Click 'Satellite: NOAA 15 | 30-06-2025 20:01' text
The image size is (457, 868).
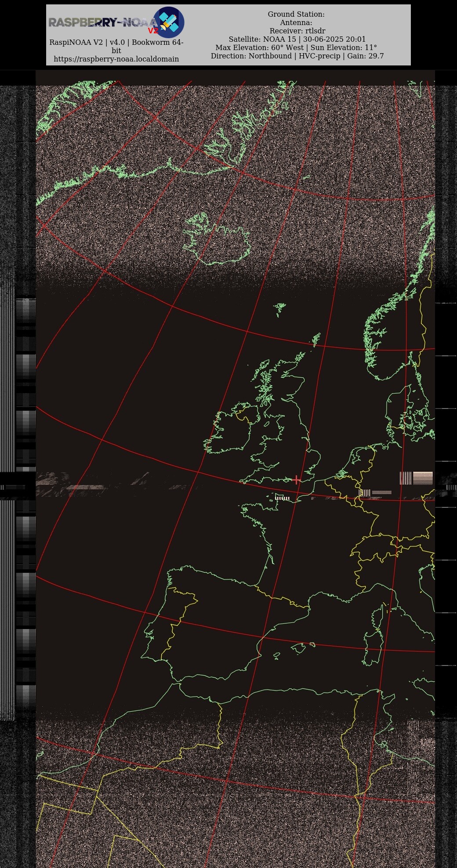click(297, 40)
